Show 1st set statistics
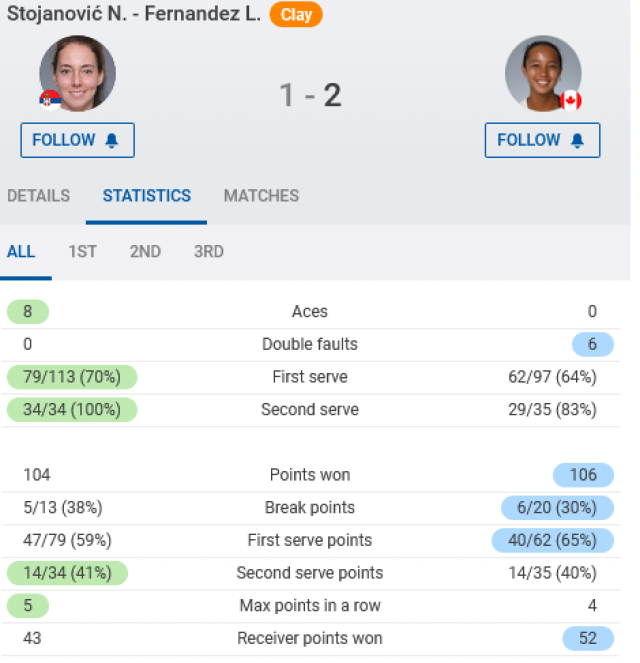The width and height of the screenshot is (640, 663). [82, 252]
